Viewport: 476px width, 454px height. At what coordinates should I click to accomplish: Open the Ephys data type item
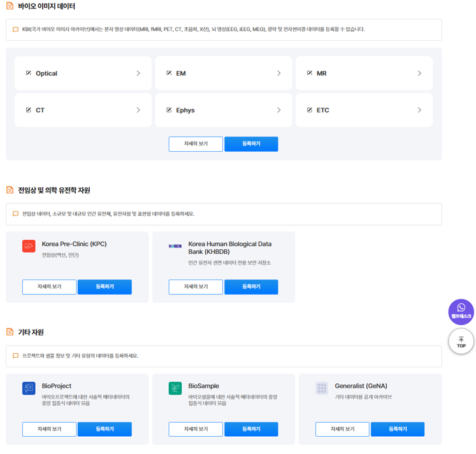pyautogui.click(x=223, y=110)
